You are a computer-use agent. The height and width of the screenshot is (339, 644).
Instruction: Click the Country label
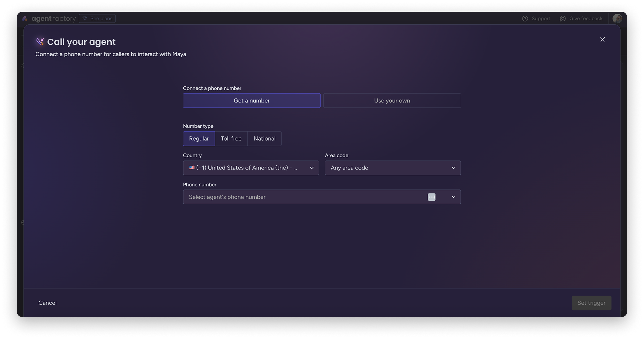pyautogui.click(x=192, y=155)
